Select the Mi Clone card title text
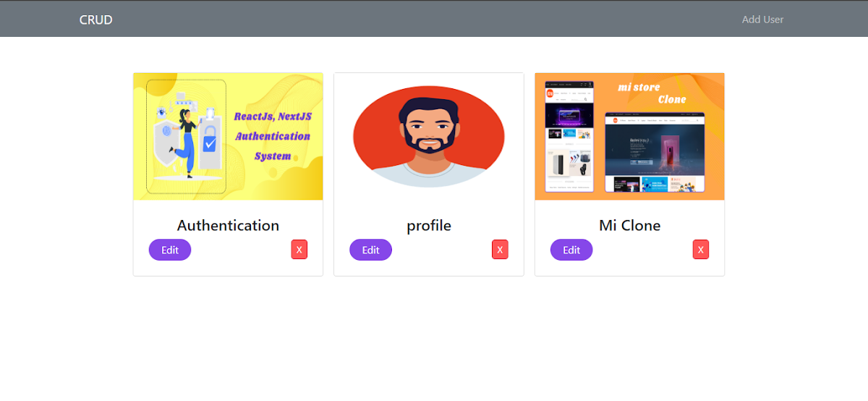Viewport: 868px width, 401px height. (x=629, y=225)
